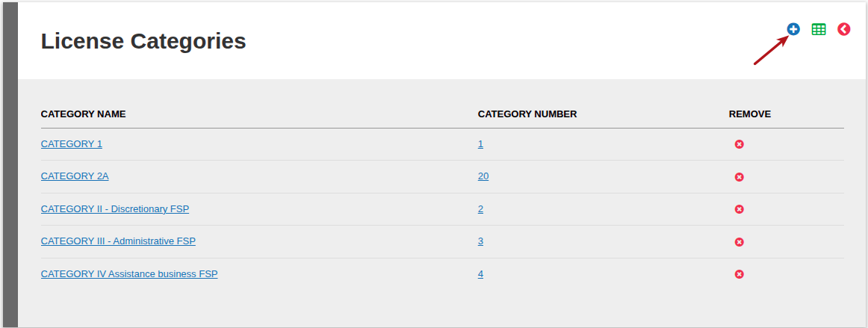Open CATEGORY IV Assistance business FSP link
The height and width of the screenshot is (328, 868).
coord(129,273)
